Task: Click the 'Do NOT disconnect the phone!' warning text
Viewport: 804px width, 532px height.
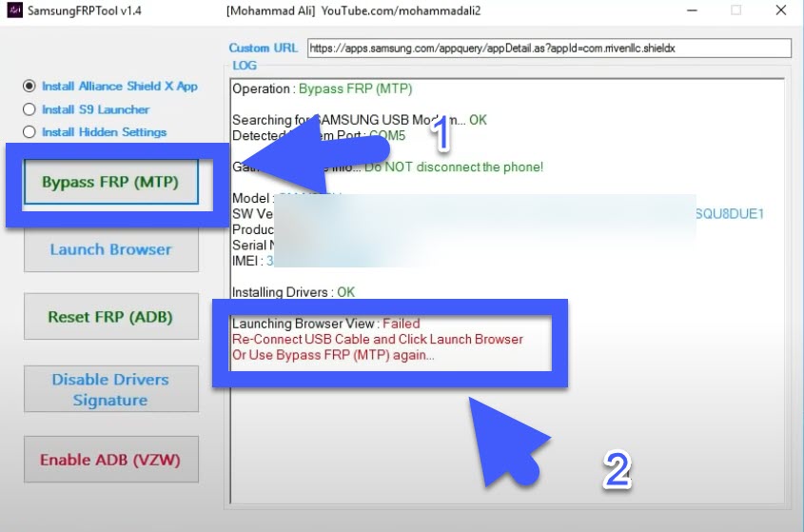Action: click(454, 167)
